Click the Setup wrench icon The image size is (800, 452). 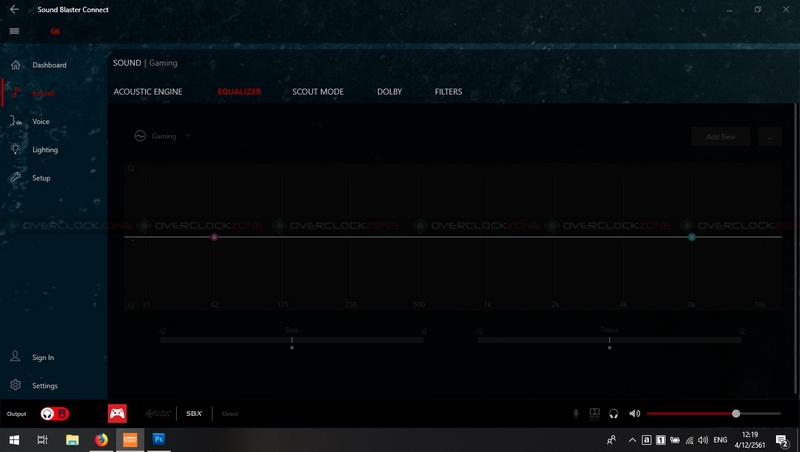click(x=16, y=178)
